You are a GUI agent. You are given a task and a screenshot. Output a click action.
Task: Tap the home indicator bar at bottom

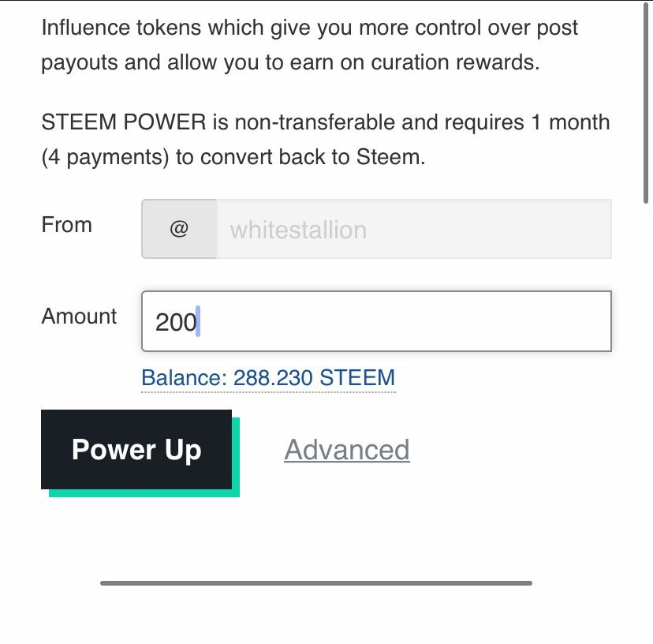[316, 583]
